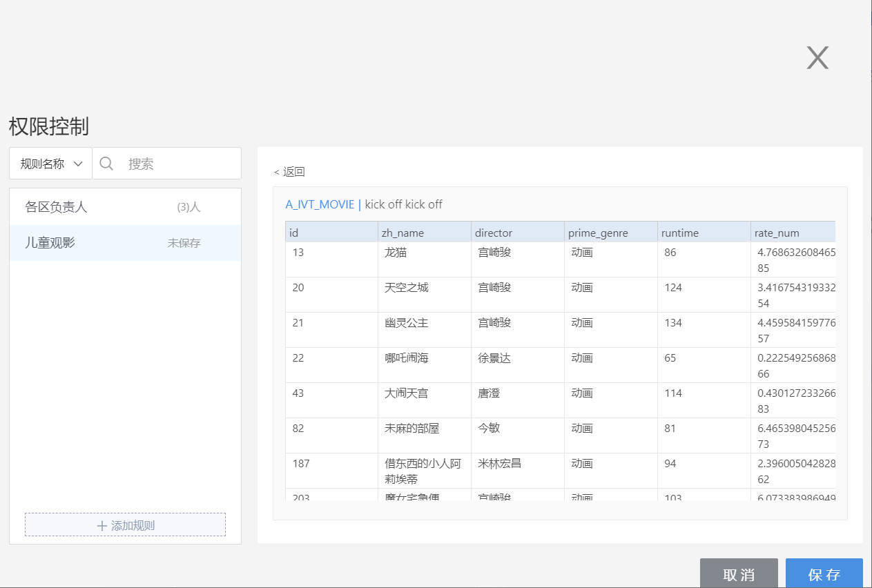This screenshot has height=588, width=872.
Task: Click the 取消 cancel button
Action: [x=739, y=574]
